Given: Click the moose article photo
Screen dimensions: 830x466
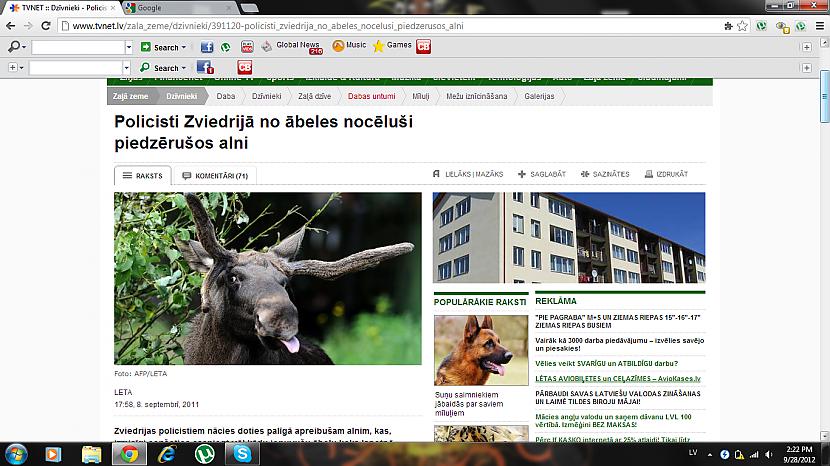Looking at the screenshot, I should (268, 278).
